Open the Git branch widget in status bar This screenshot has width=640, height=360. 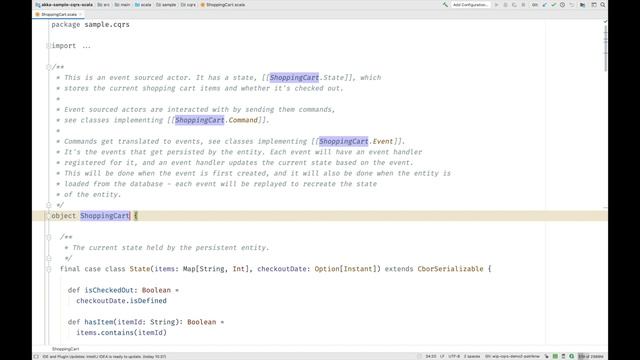tap(512, 356)
